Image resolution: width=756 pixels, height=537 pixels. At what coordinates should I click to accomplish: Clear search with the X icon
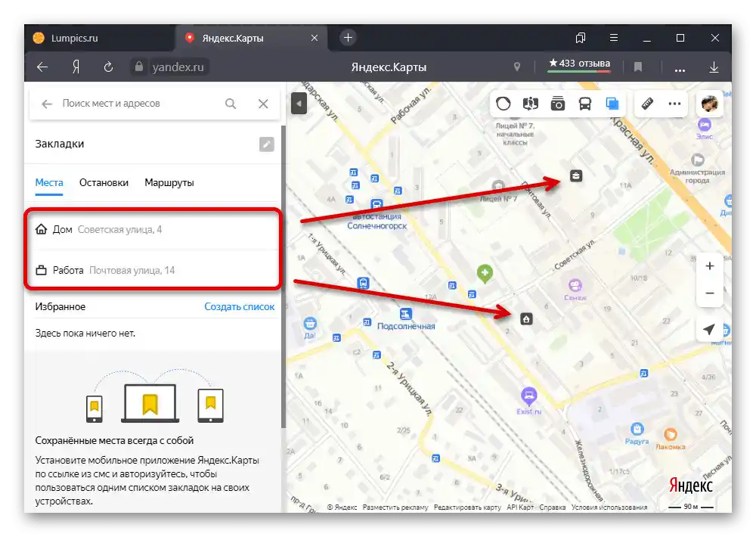pyautogui.click(x=263, y=104)
